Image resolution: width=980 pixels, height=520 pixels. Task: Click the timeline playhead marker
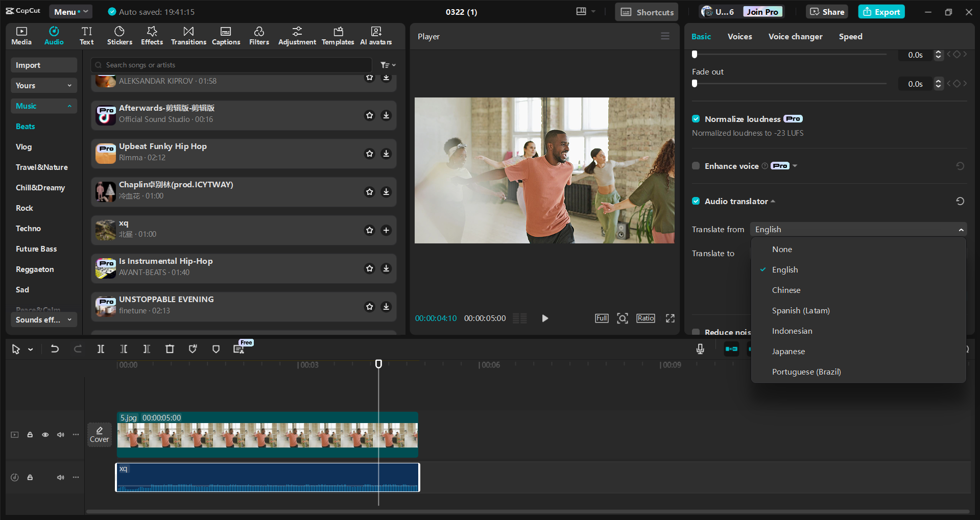[x=378, y=364]
